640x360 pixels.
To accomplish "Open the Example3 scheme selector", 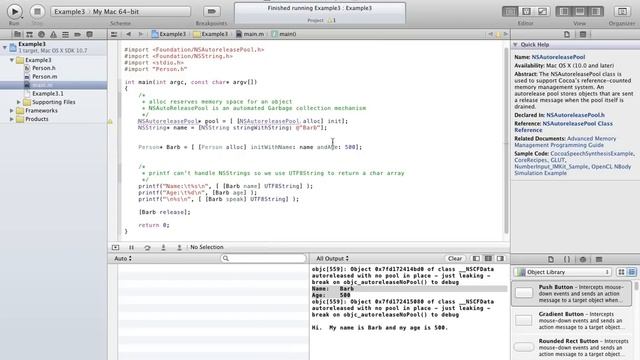I will tap(121, 11).
